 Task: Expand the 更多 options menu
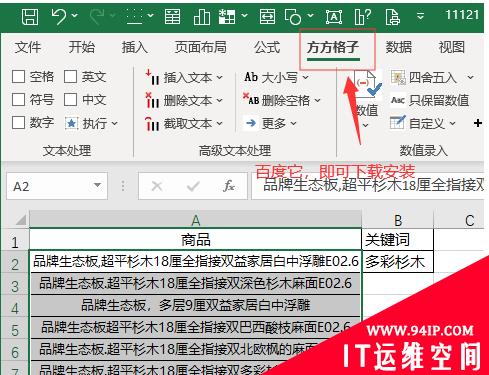point(271,123)
